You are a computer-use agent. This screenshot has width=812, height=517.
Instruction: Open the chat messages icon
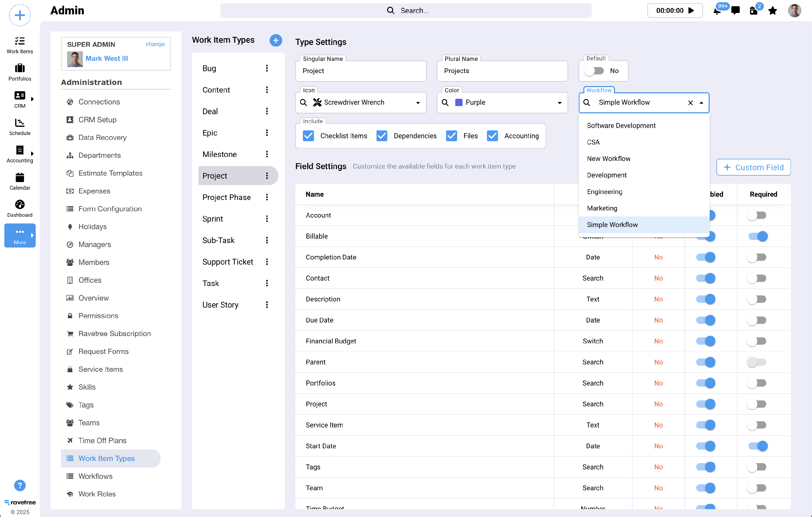(735, 11)
